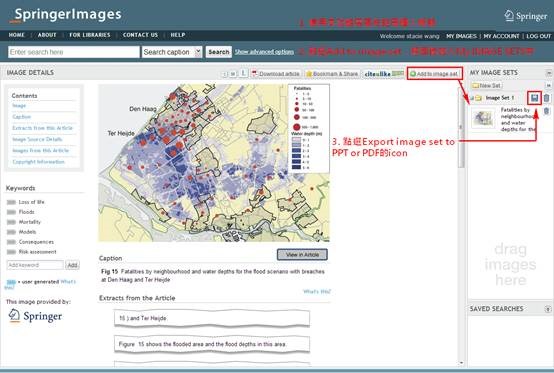Click Extracts from this Article link
554x373 pixels.
[x=42, y=128]
